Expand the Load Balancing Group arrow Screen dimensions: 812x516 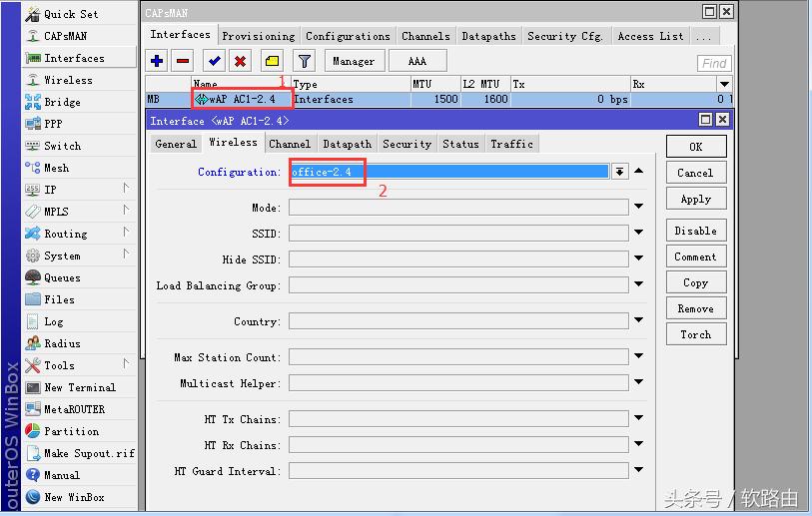click(639, 284)
